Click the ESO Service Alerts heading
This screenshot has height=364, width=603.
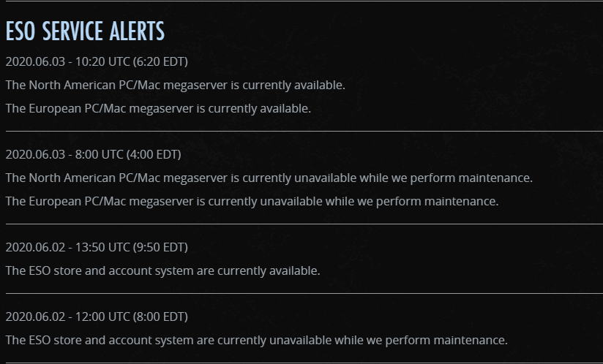85,31
